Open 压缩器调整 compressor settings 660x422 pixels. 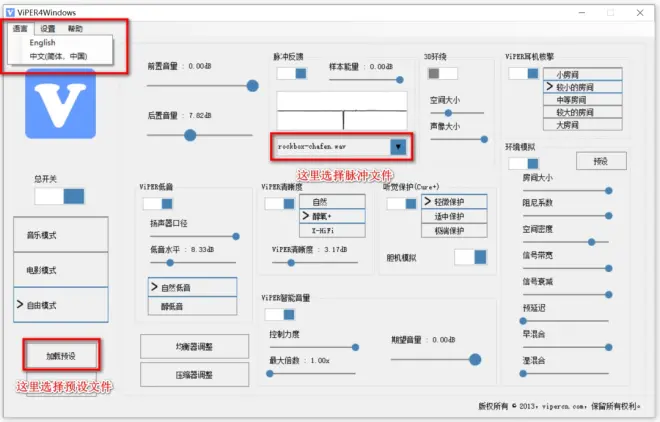click(x=194, y=375)
